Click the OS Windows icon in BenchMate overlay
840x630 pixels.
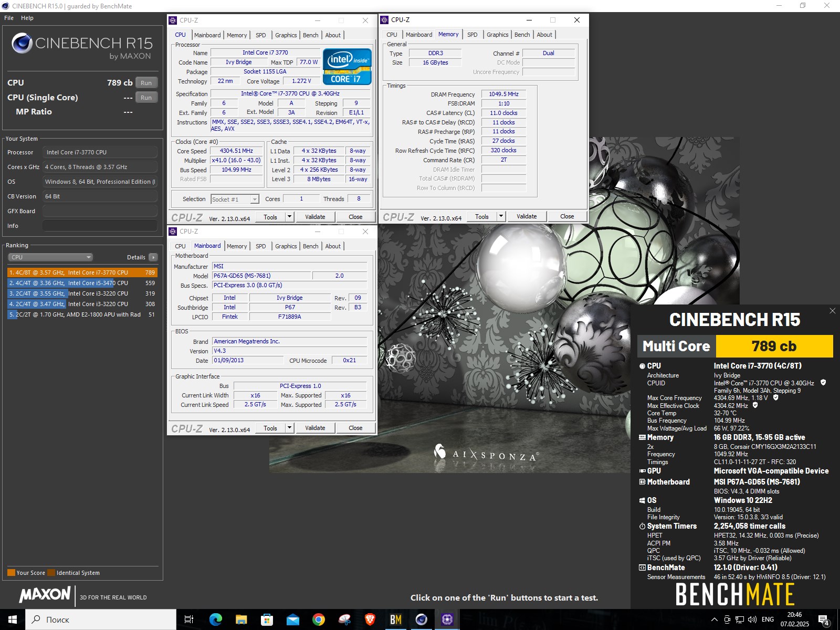[x=642, y=500]
